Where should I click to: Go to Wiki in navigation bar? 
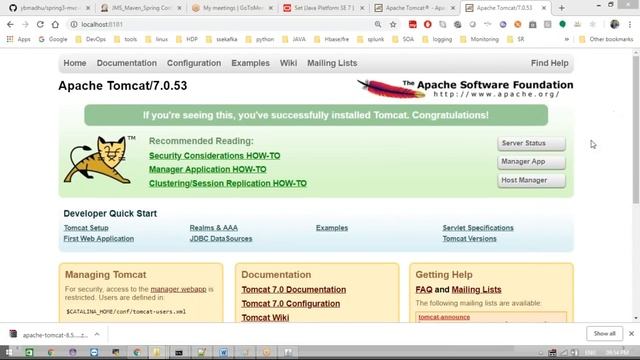(288, 63)
